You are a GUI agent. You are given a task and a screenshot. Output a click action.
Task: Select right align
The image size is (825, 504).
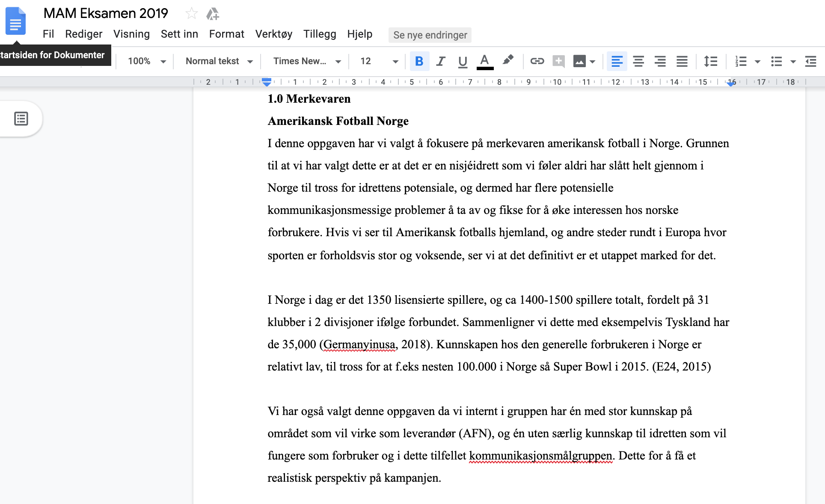click(x=660, y=61)
